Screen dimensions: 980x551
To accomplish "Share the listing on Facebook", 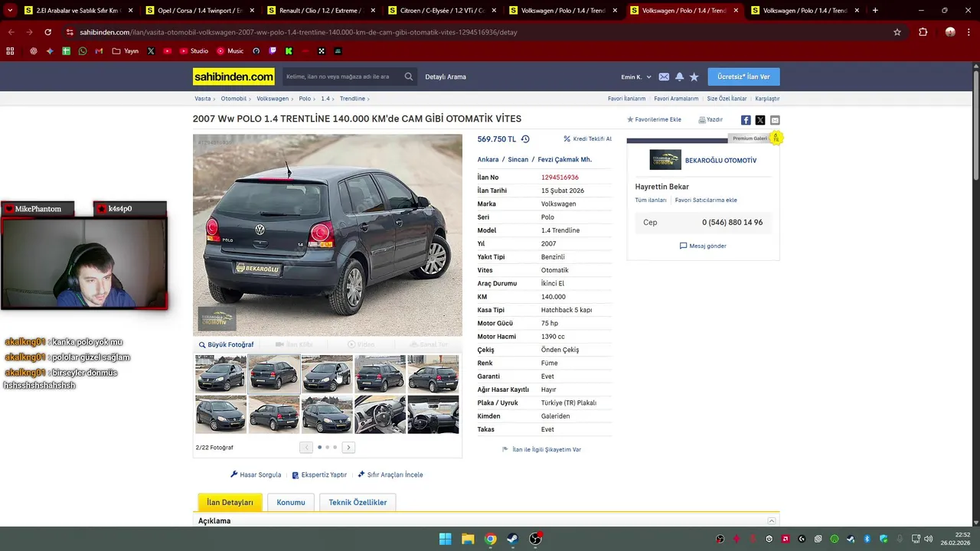I will pyautogui.click(x=746, y=120).
